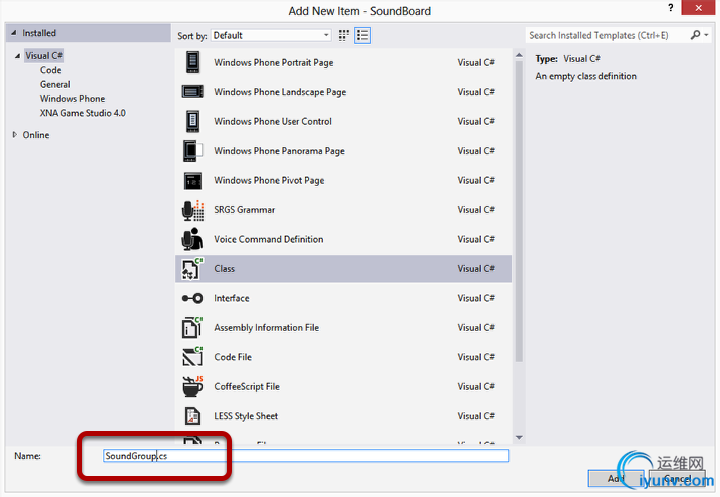Select the Assembly Information File icon
The width and height of the screenshot is (720, 497).
click(192, 328)
